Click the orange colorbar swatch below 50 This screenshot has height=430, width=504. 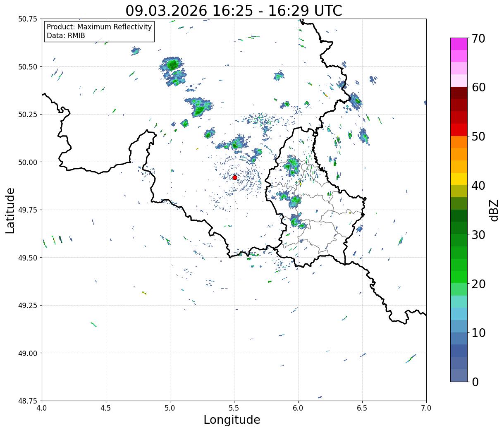459,142
